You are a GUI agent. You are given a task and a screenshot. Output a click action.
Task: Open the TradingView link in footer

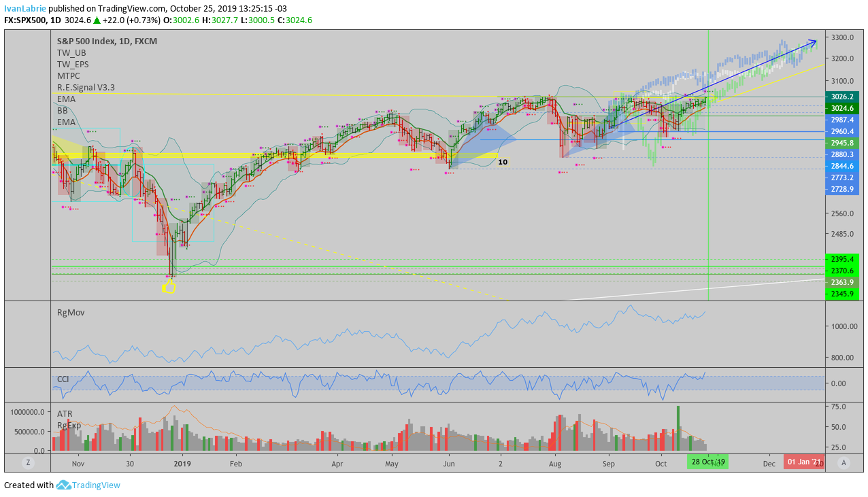click(x=97, y=485)
